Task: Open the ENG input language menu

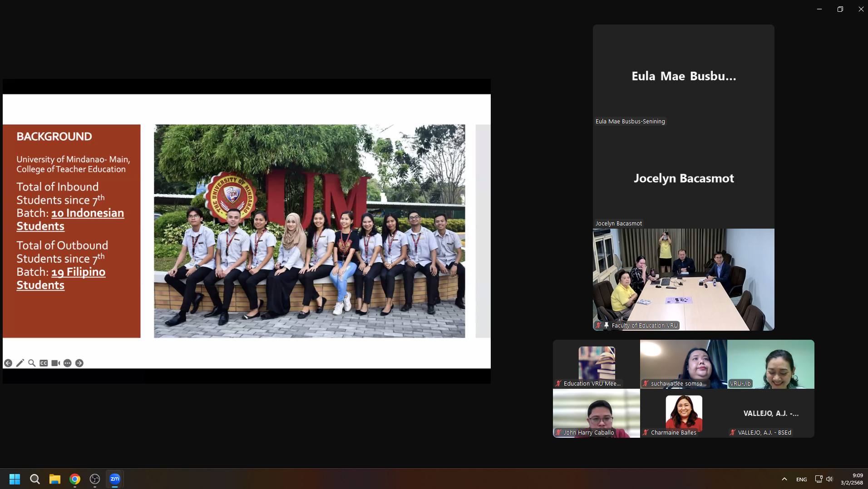Action: [801, 479]
